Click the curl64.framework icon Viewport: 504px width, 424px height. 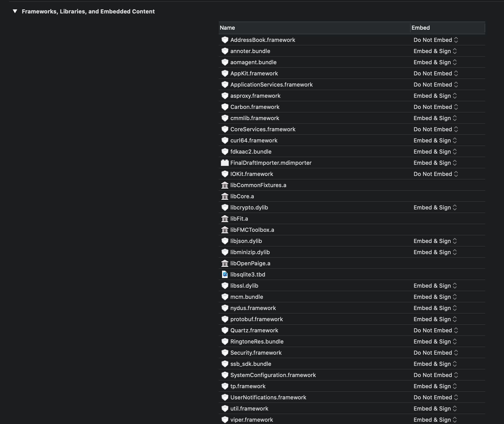[225, 140]
